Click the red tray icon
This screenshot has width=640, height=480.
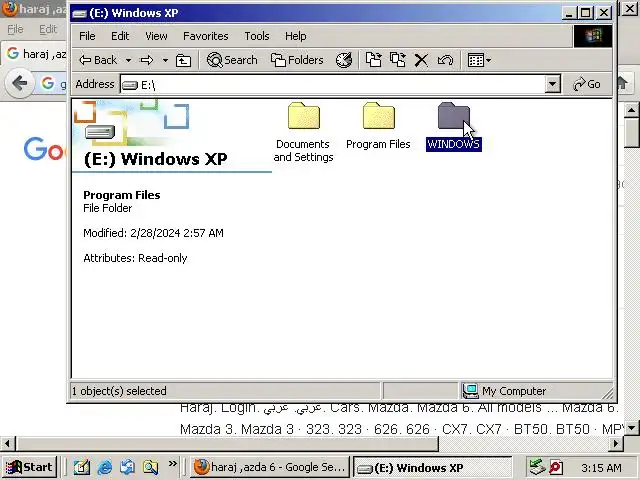click(556, 467)
